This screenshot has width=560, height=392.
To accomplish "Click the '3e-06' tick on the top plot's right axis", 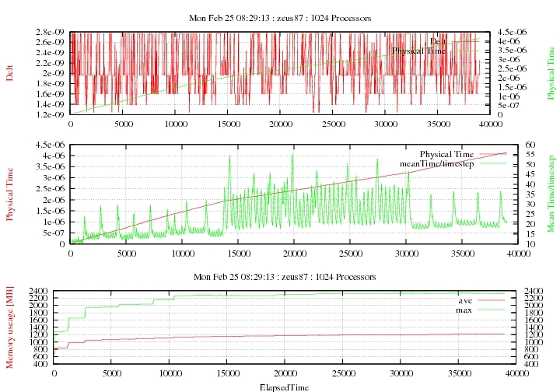I will 509,60.
